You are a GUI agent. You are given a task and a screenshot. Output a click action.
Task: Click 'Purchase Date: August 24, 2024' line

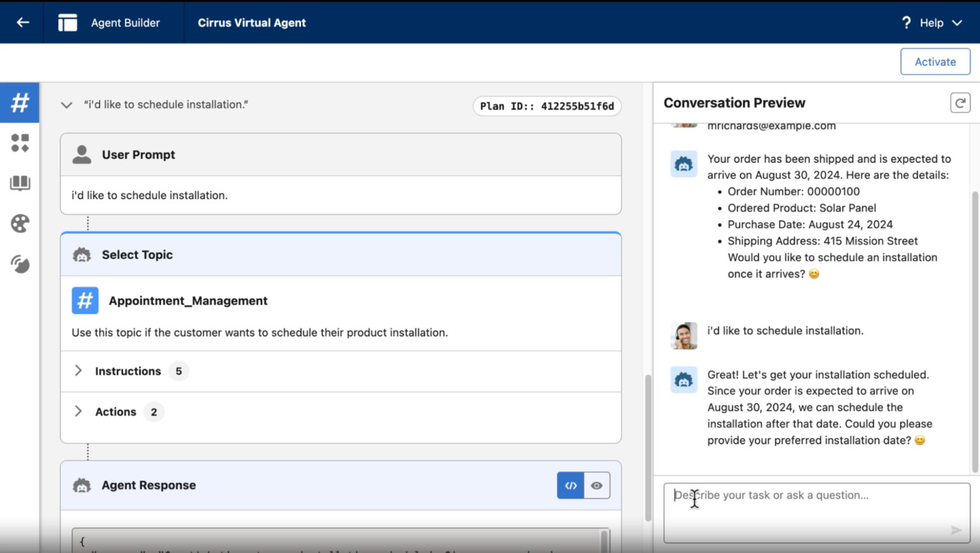click(810, 225)
